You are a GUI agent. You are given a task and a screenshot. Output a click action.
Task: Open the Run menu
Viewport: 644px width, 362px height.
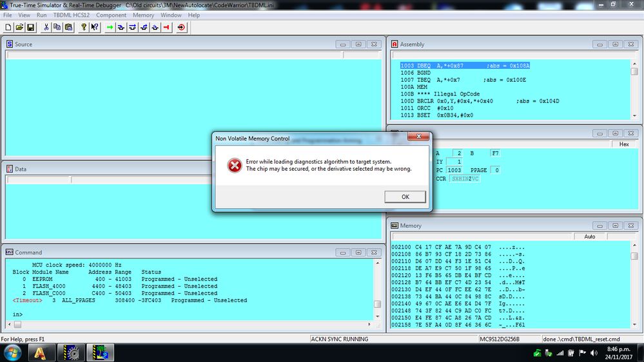point(41,15)
